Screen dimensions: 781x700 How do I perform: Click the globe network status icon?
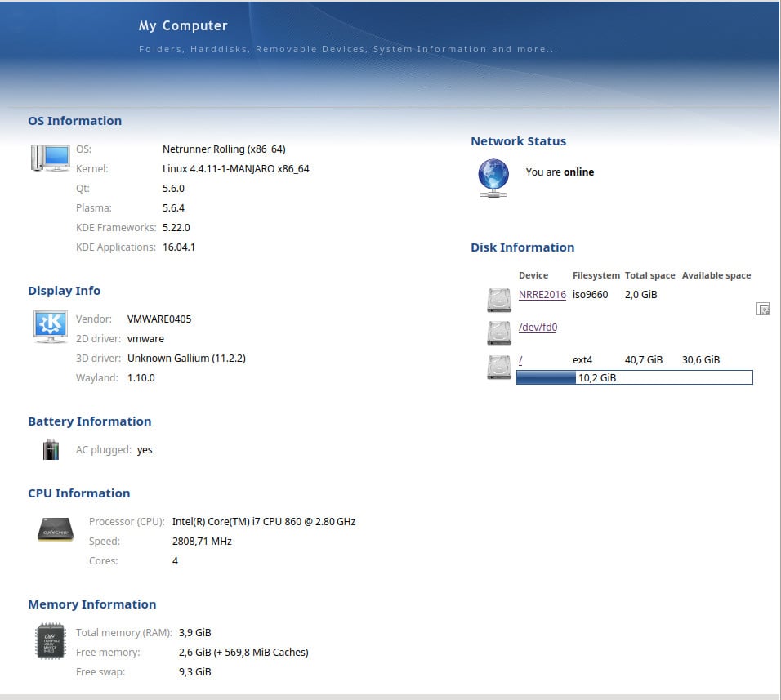tap(493, 178)
